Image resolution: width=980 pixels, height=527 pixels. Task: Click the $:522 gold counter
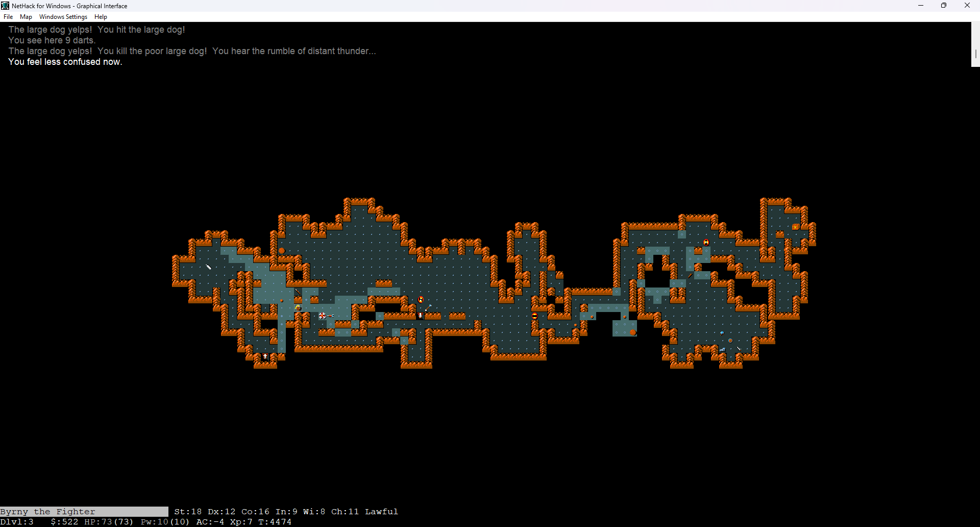tap(65, 522)
